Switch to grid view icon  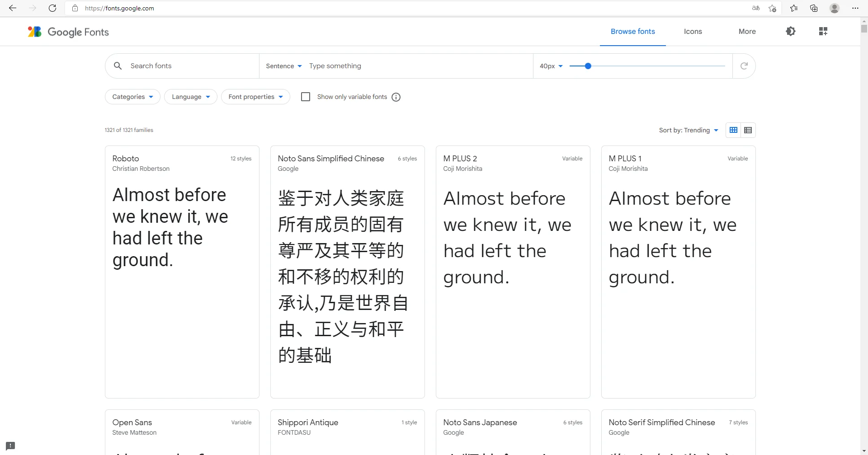click(733, 130)
